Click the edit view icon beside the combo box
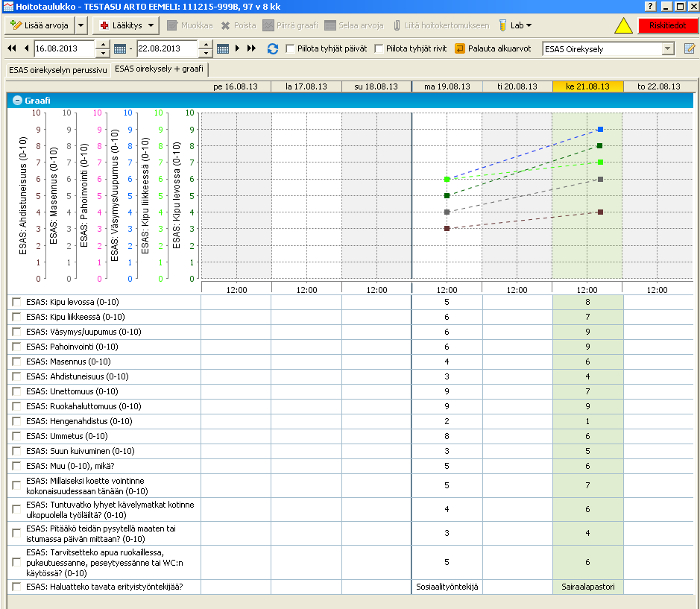 click(x=690, y=48)
